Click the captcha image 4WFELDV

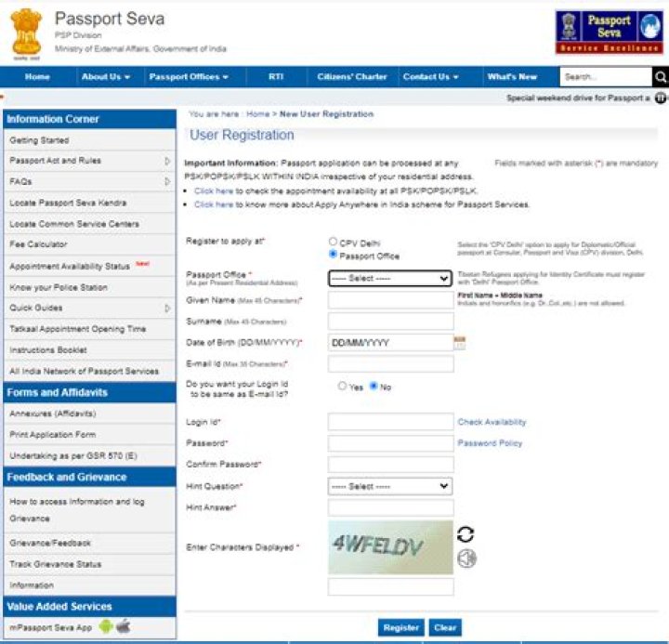pyautogui.click(x=390, y=547)
